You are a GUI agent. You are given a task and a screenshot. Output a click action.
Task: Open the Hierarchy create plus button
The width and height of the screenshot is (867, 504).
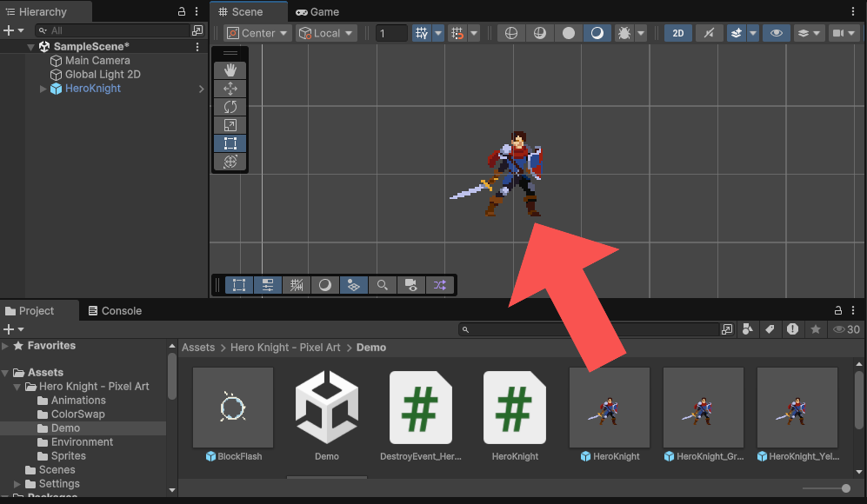[x=13, y=30]
